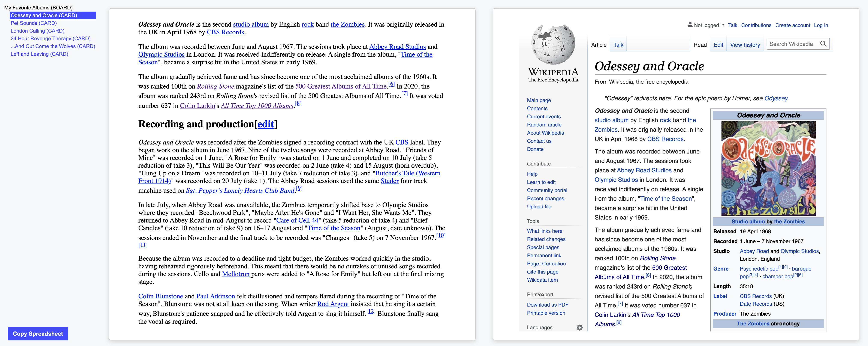Open the Languages settings gear icon

[579, 327]
